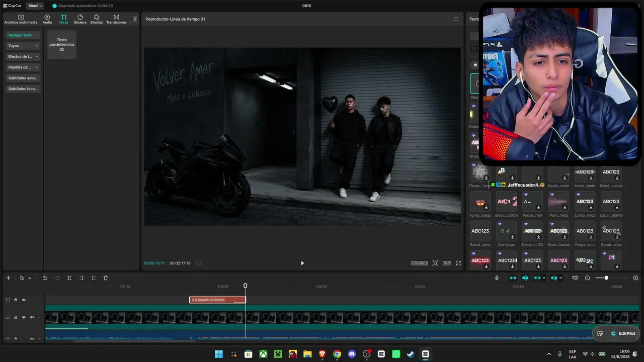The height and width of the screenshot is (362, 644).
Task: Delete the selected clip with trash icon
Action: (106, 278)
